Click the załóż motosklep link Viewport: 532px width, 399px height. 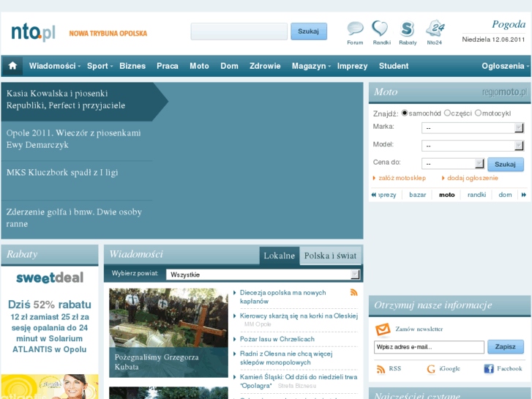[x=402, y=178]
